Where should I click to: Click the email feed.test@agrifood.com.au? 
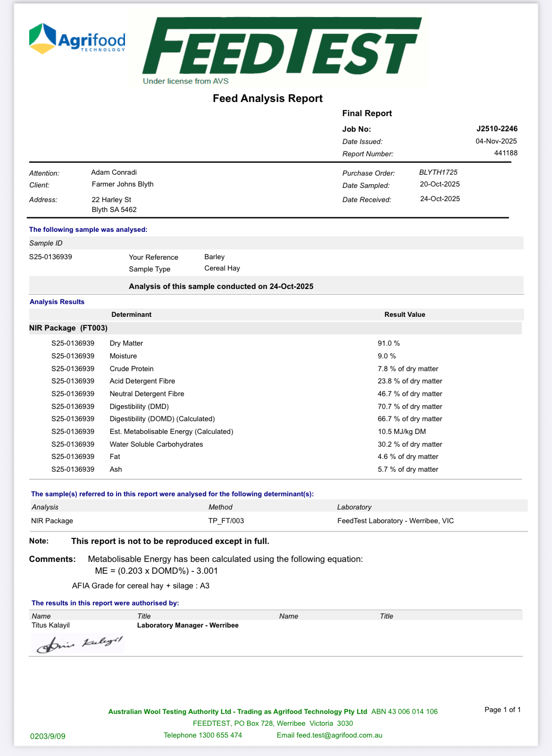click(x=329, y=735)
